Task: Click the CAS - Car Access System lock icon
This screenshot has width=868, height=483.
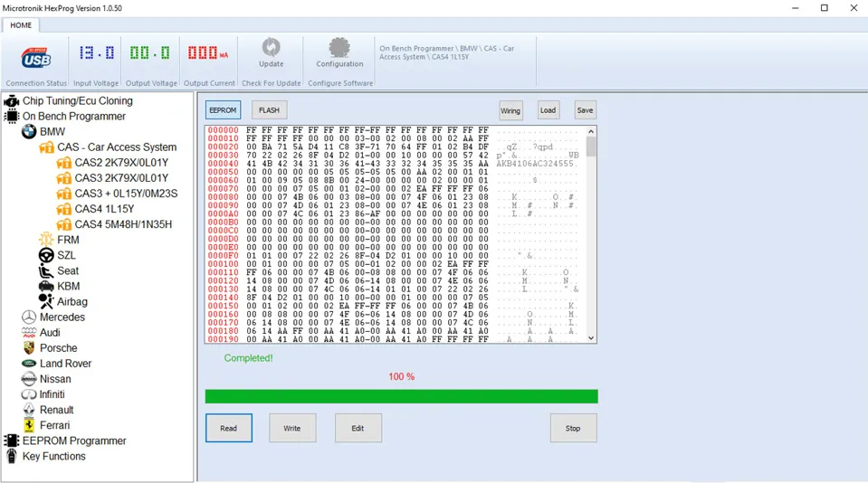Action: point(46,147)
